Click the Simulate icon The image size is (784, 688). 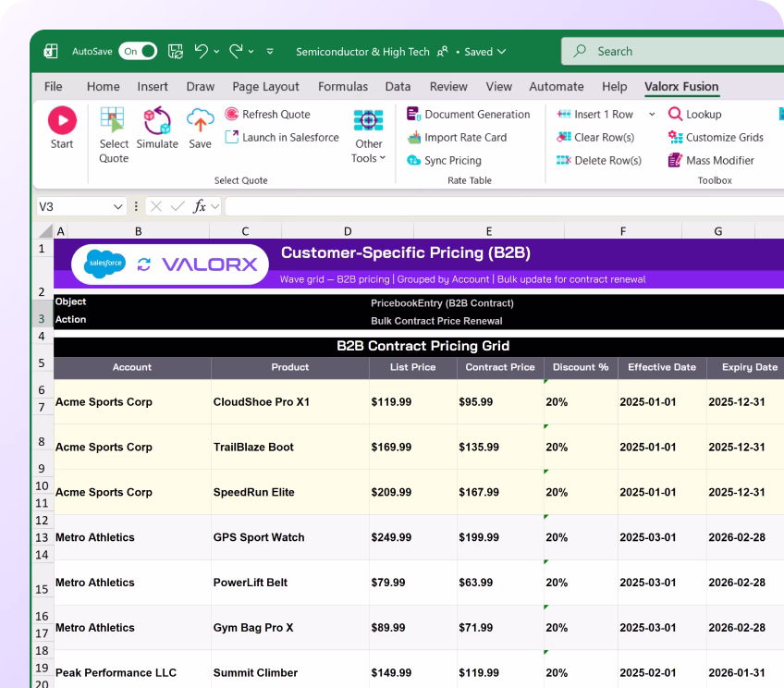point(157,120)
